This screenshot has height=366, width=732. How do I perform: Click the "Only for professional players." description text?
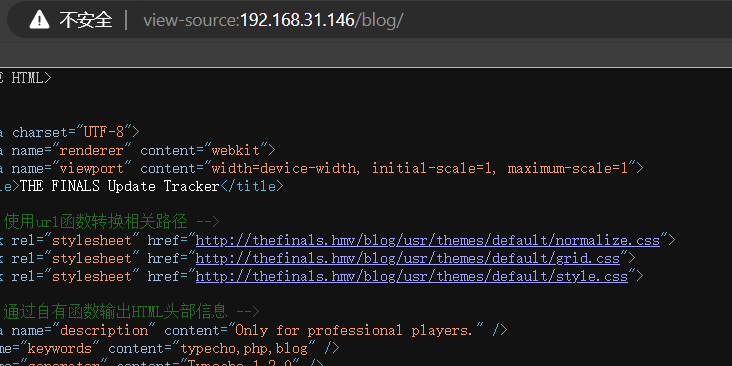[355, 331]
